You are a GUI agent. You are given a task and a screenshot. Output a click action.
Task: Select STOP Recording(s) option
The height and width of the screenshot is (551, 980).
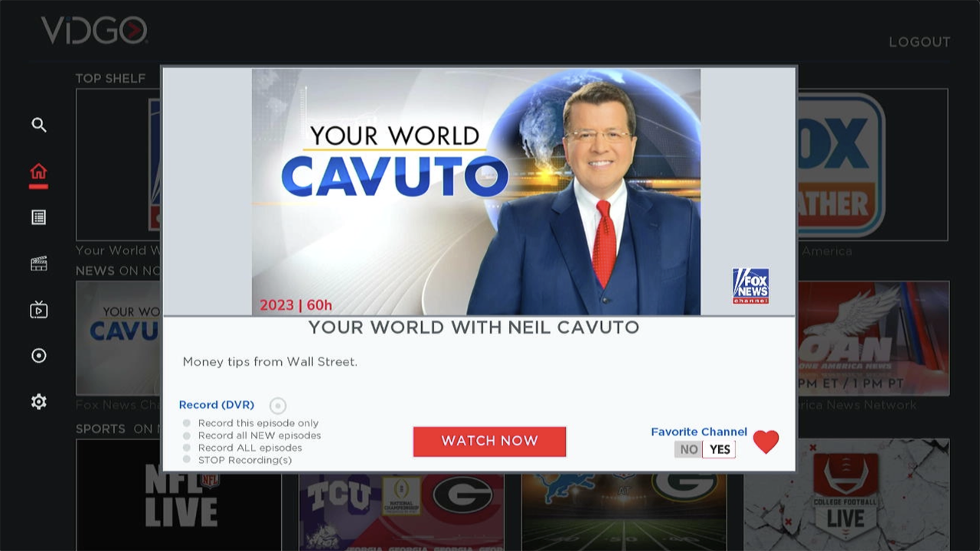[237, 460]
